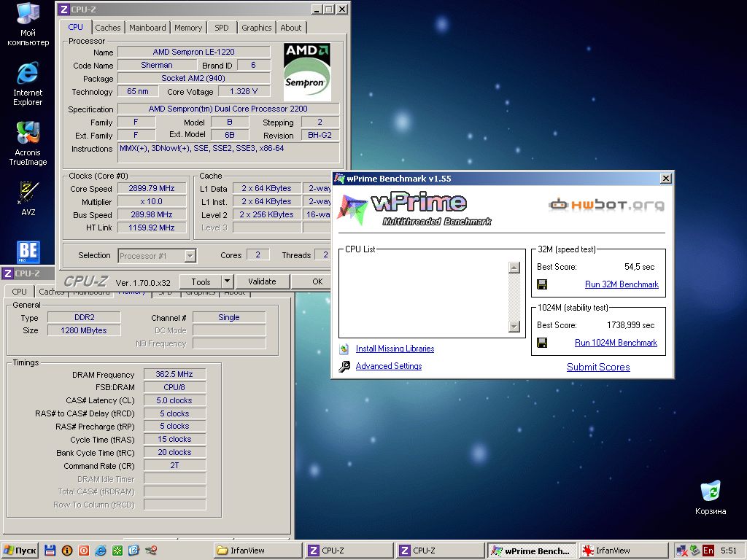Open the About tab in CPU-Z
The height and width of the screenshot is (560, 747).
click(290, 28)
